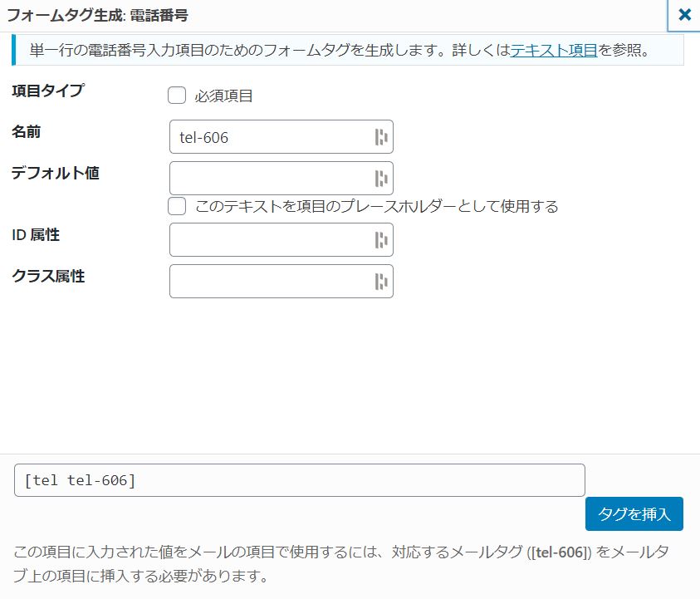Image resolution: width=700 pixels, height=599 pixels.
Task: Select the ID 属性 input field
Action: coord(270,240)
